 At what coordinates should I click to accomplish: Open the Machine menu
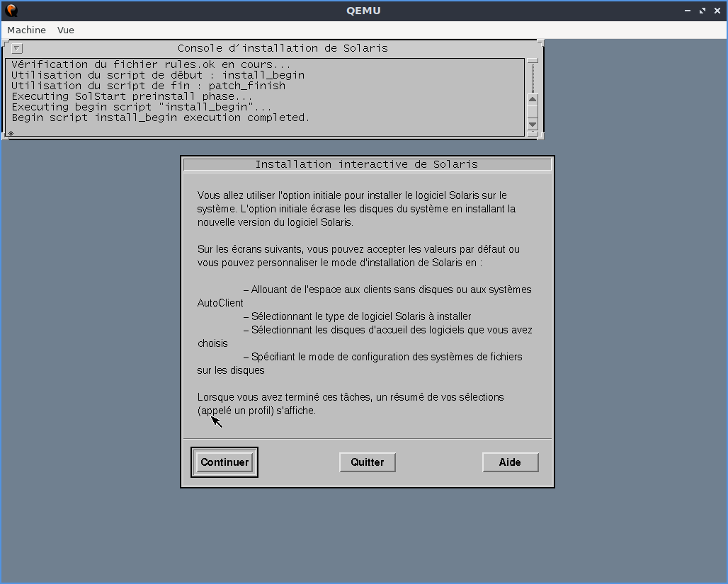tap(26, 30)
